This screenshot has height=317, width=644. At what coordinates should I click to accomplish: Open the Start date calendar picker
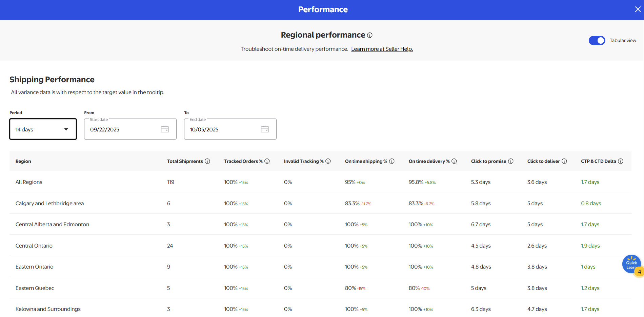pyautogui.click(x=165, y=129)
